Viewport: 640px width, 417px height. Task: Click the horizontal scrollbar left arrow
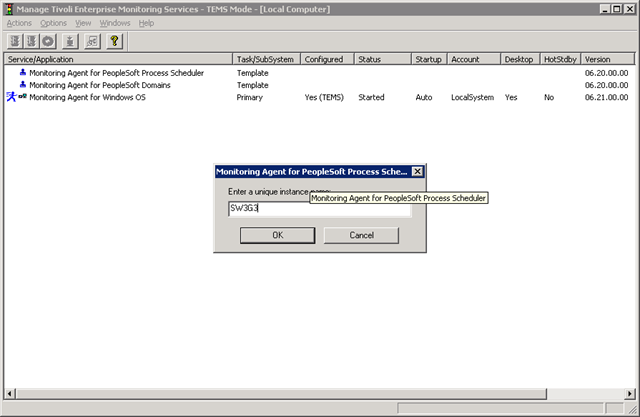pyautogui.click(x=10, y=394)
